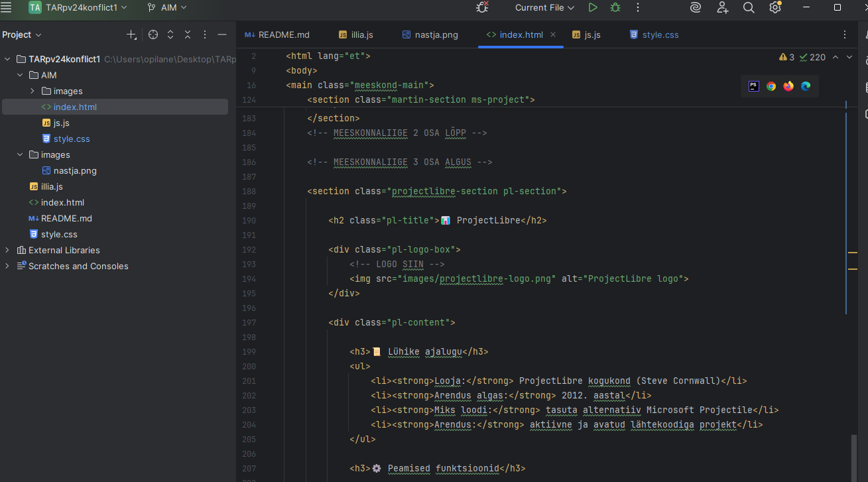Click Select Opened File target icon
Screen dimensions: 868x482
coord(153,34)
